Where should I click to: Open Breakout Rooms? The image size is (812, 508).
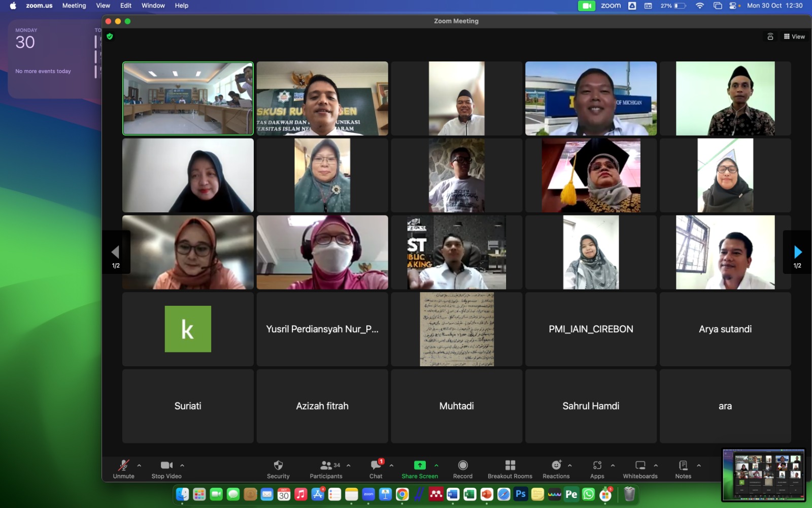(x=510, y=465)
